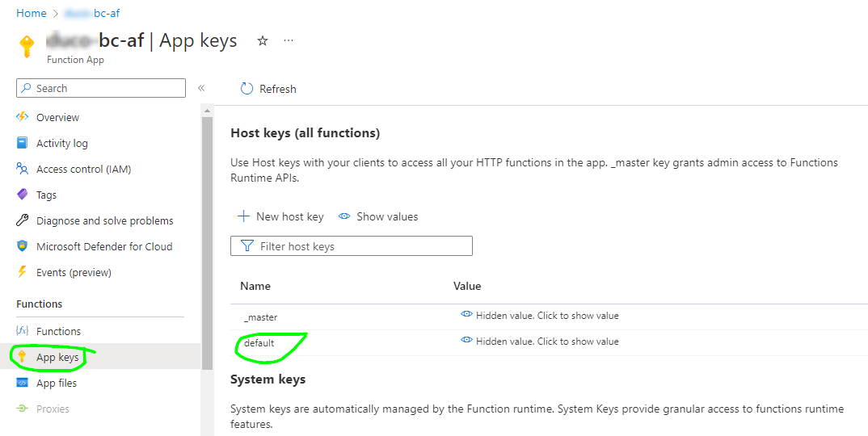Image resolution: width=868 pixels, height=436 pixels.
Task: Follow the Home breadcrumb link
Action: pos(31,13)
